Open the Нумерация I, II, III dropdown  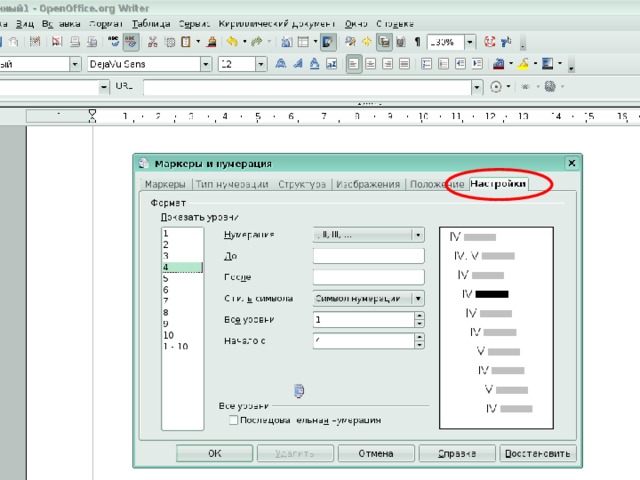369,235
